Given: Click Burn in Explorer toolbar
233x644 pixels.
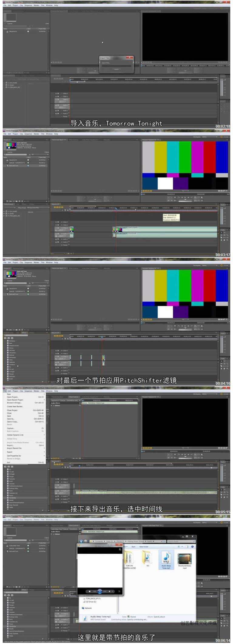Looking at the screenshot, I should pos(133,546).
